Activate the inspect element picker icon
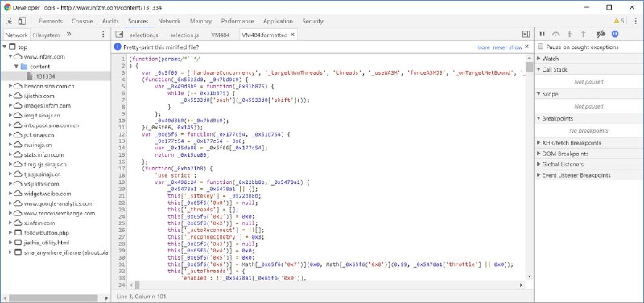This screenshot has height=303, width=644. tap(9, 21)
